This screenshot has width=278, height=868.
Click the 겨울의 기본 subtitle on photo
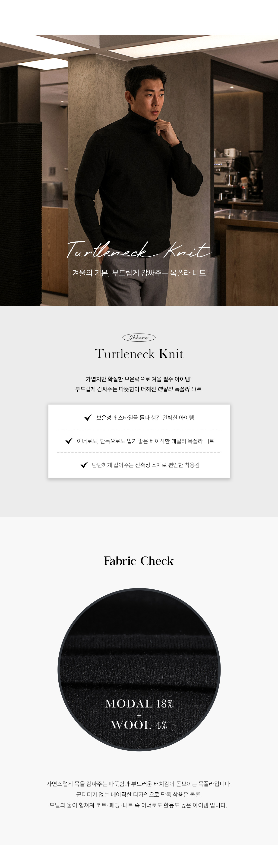pos(139,273)
